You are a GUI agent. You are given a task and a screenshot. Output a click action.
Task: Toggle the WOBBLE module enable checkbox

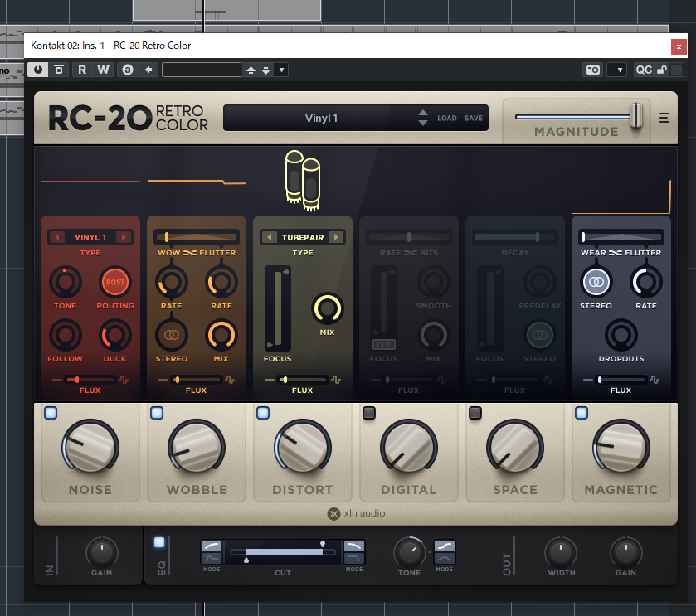point(157,413)
